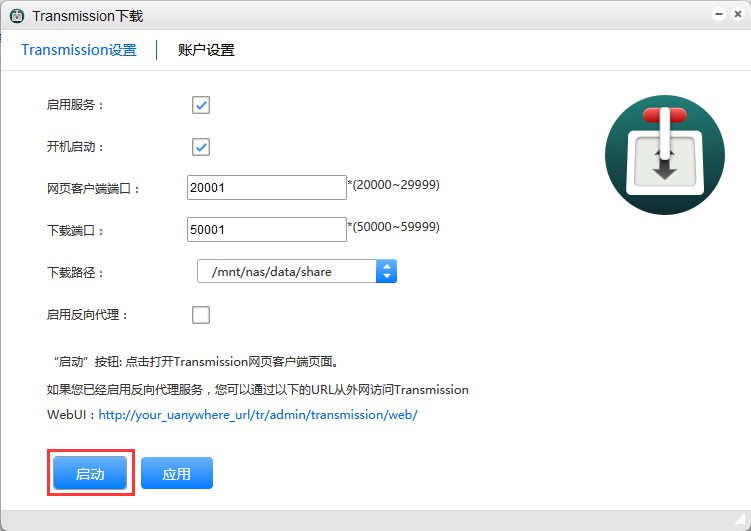Open the WebUI URL link

[x=257, y=415]
